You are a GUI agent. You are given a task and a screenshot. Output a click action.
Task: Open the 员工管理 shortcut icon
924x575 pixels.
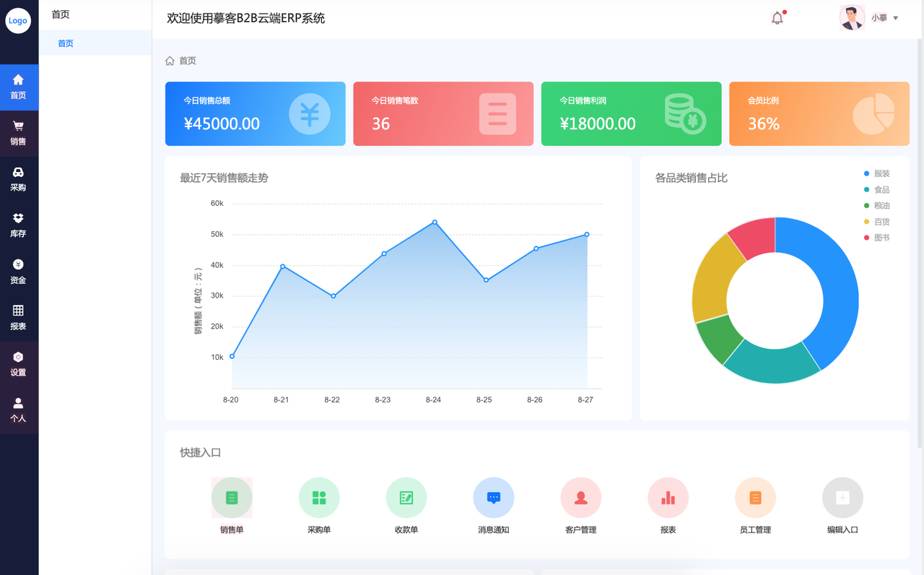pos(756,498)
